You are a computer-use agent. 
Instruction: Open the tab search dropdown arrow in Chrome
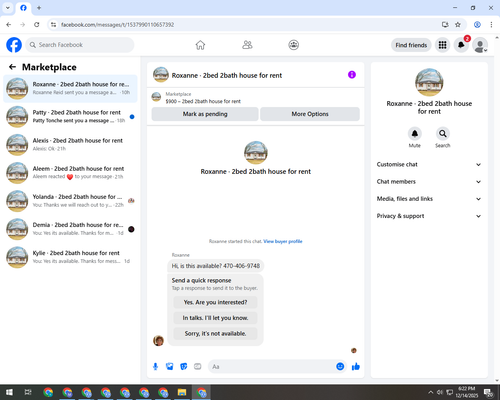coord(8,8)
